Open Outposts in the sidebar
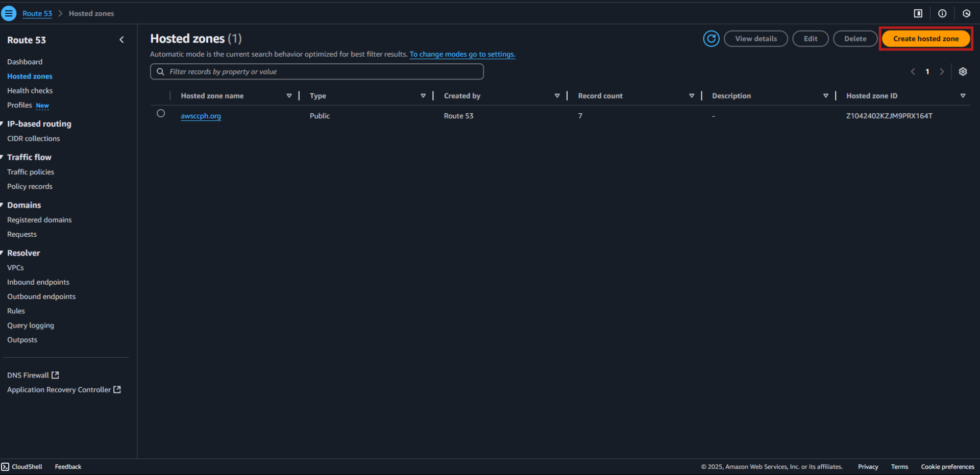The width and height of the screenshot is (980, 475). coord(22,340)
